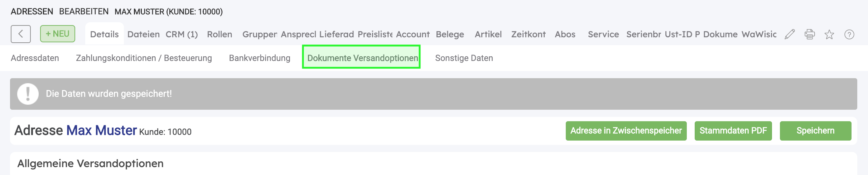This screenshot has height=175, width=868.
Task: Open the Belege tab
Action: coord(450,34)
